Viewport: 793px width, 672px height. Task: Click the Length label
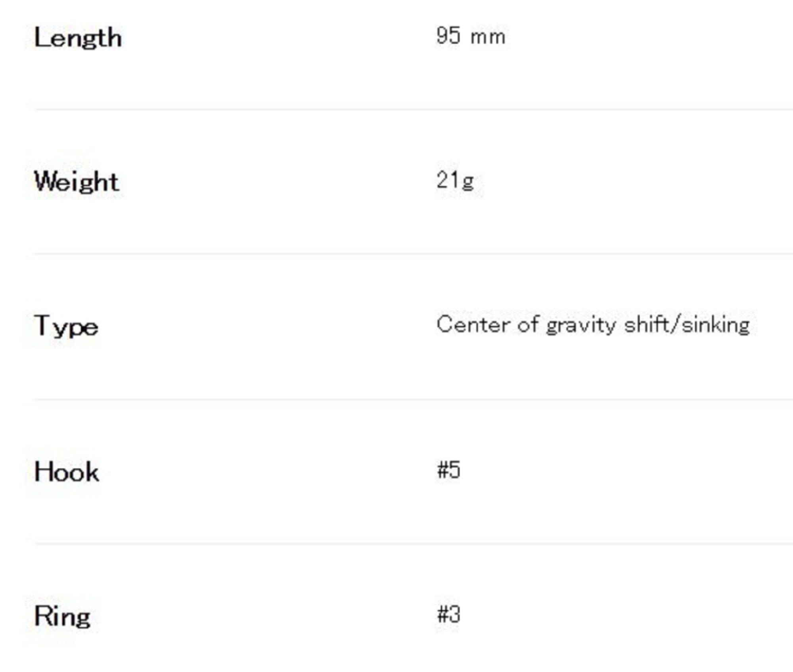point(78,38)
